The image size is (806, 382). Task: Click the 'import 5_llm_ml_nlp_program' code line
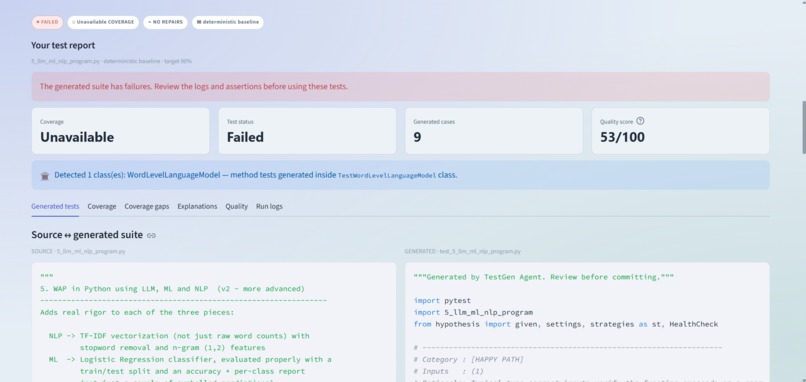473,312
